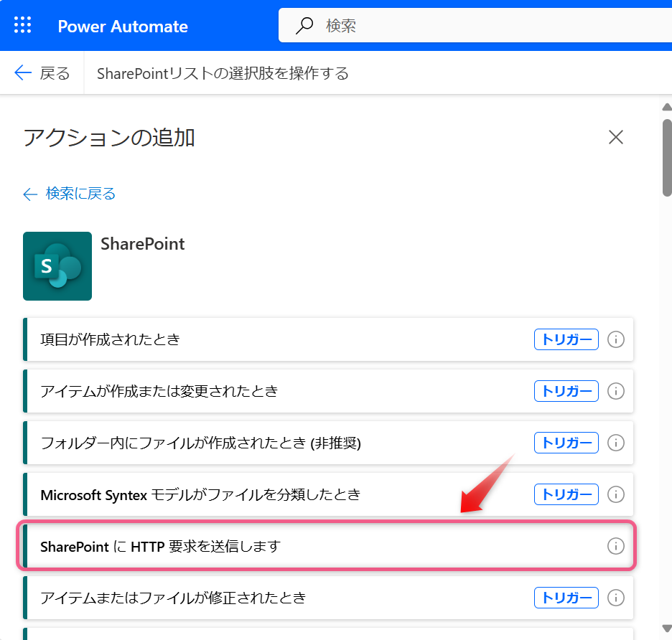Close the アクションの追加 panel
672x640 pixels.
616,137
